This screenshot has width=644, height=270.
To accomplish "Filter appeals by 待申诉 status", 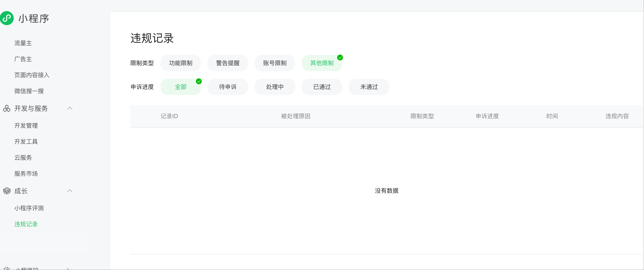I will [227, 87].
